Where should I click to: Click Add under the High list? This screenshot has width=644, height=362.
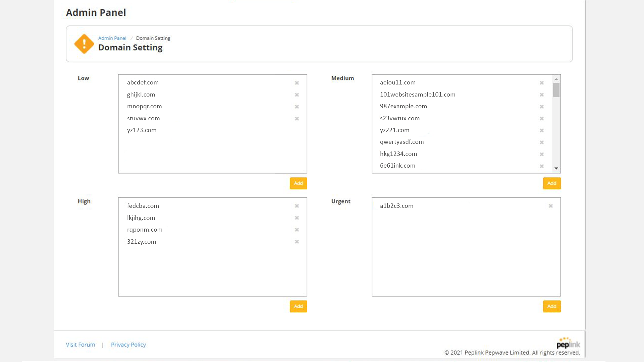click(298, 306)
